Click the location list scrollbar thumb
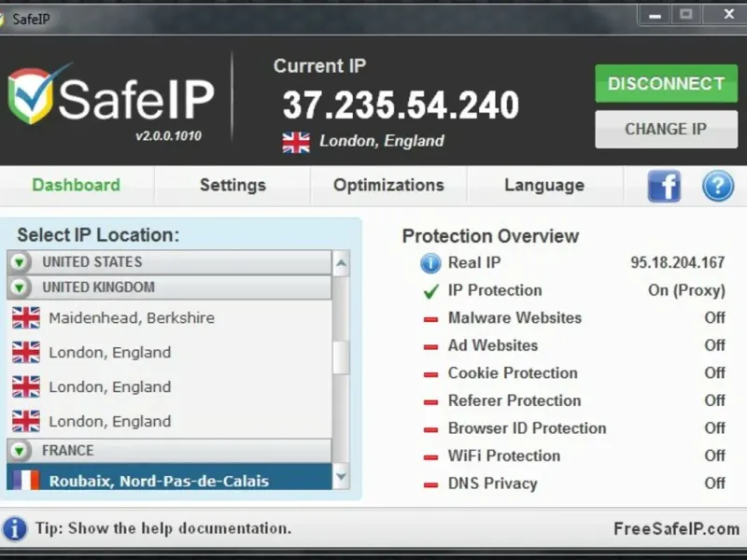The image size is (747, 560). tap(341, 357)
